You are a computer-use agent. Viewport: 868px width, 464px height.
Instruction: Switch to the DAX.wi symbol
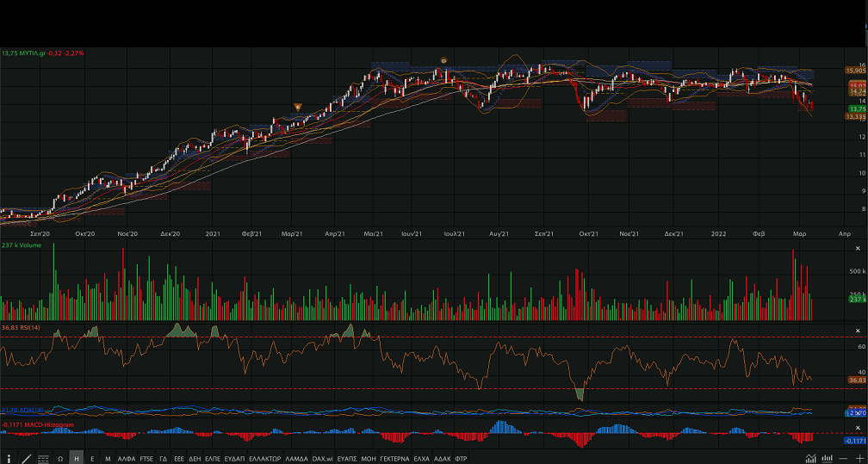tap(322, 459)
